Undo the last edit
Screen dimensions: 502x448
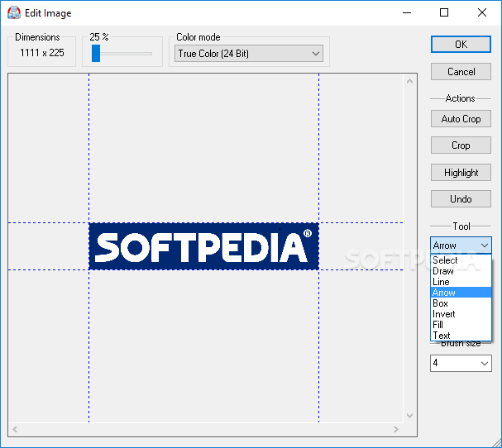click(x=461, y=199)
